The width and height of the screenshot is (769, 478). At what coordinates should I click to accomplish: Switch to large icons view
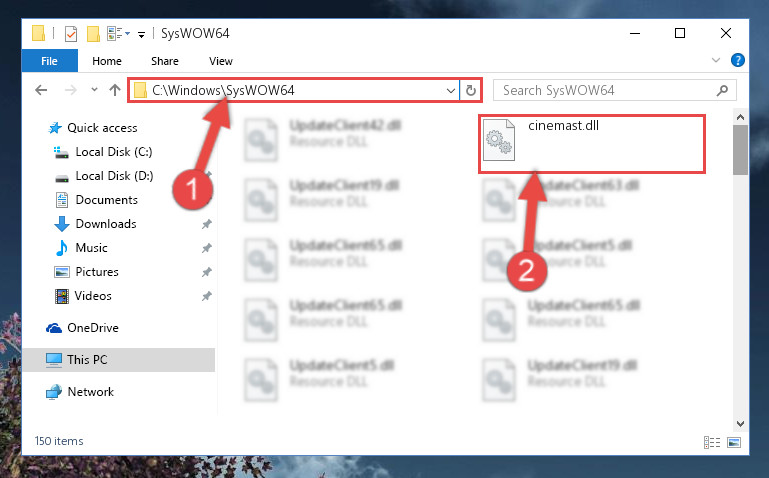734,442
